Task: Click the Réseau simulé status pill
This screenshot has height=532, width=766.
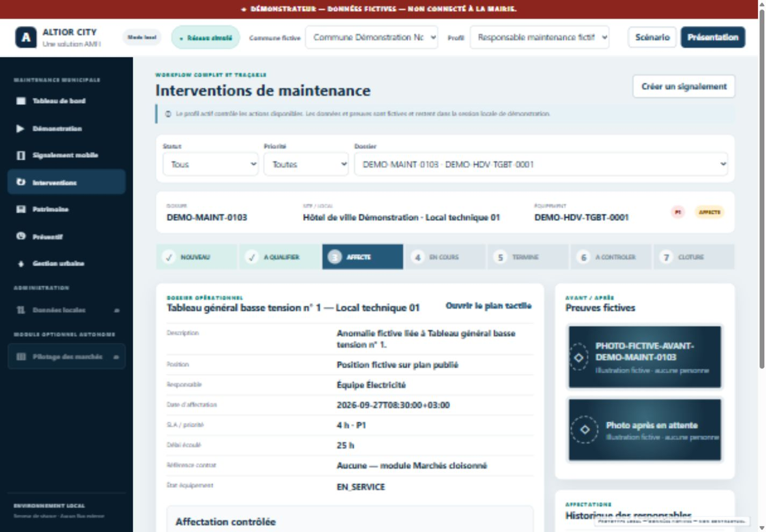Action: pos(206,38)
